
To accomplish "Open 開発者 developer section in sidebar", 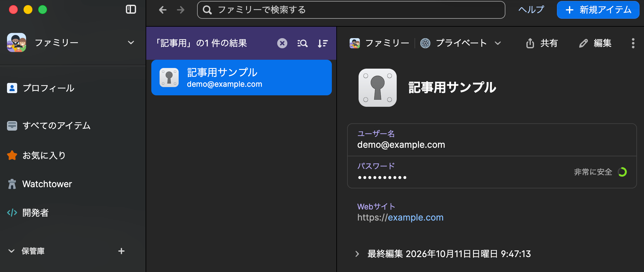I will pyautogui.click(x=28, y=213).
